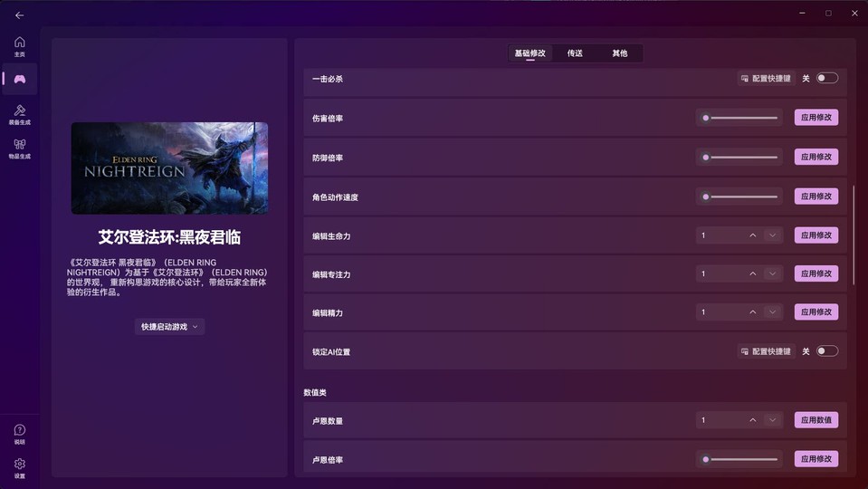
Task: Decrease 卢恩数量 value with down arrow
Action: pos(772,420)
